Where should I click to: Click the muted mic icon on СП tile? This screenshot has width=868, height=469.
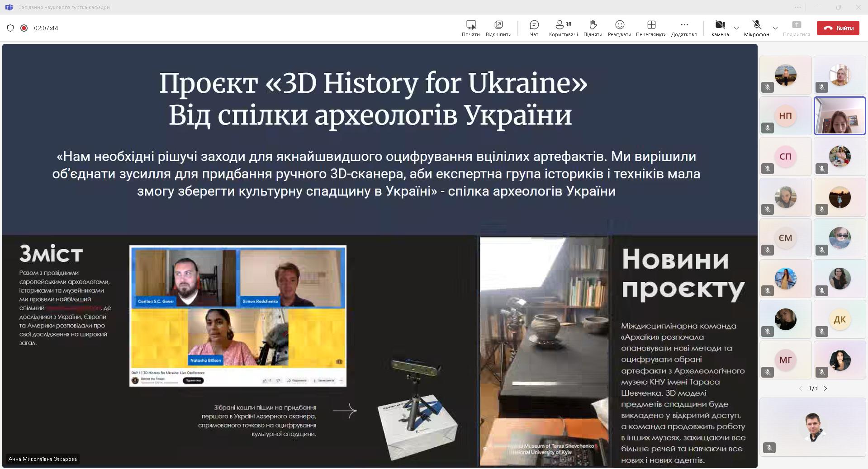768,169
